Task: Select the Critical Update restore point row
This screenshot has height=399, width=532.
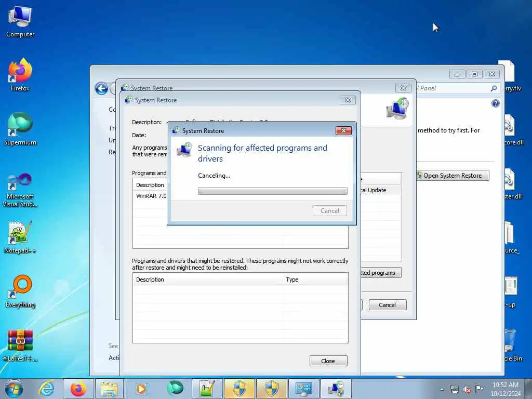Action: [381, 190]
